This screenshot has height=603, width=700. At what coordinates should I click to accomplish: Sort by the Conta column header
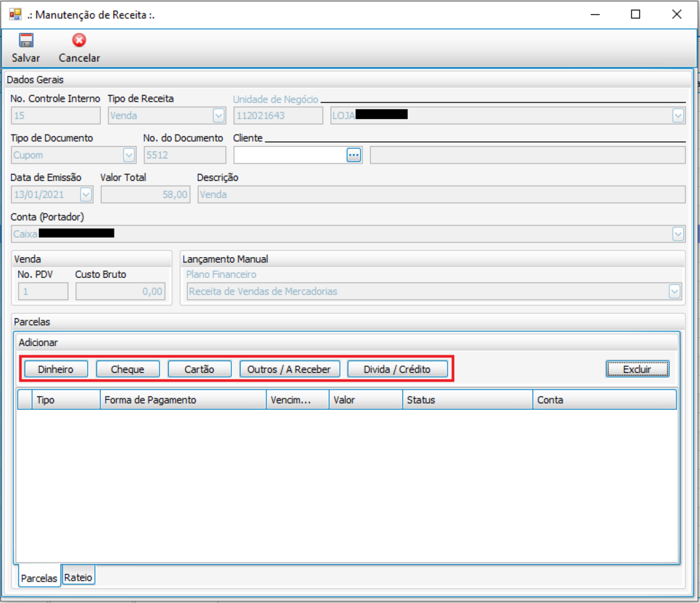coord(604,400)
